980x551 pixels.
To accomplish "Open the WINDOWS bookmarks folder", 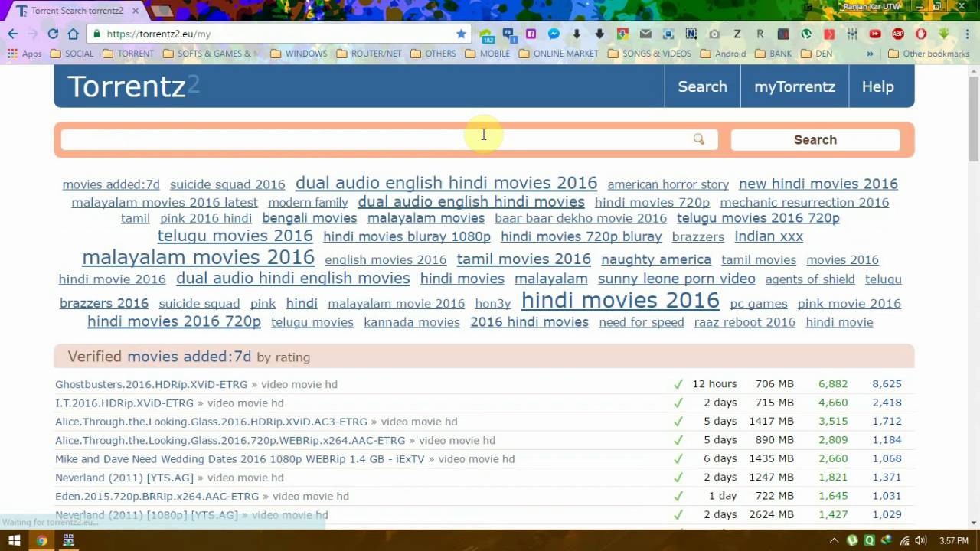I will [x=299, y=54].
